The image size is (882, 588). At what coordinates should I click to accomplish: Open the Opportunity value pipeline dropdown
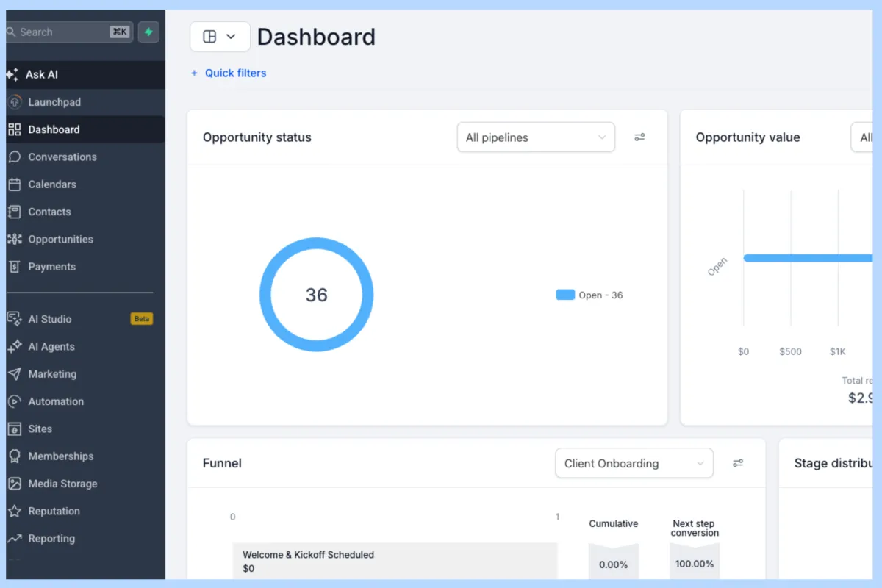[x=862, y=137]
